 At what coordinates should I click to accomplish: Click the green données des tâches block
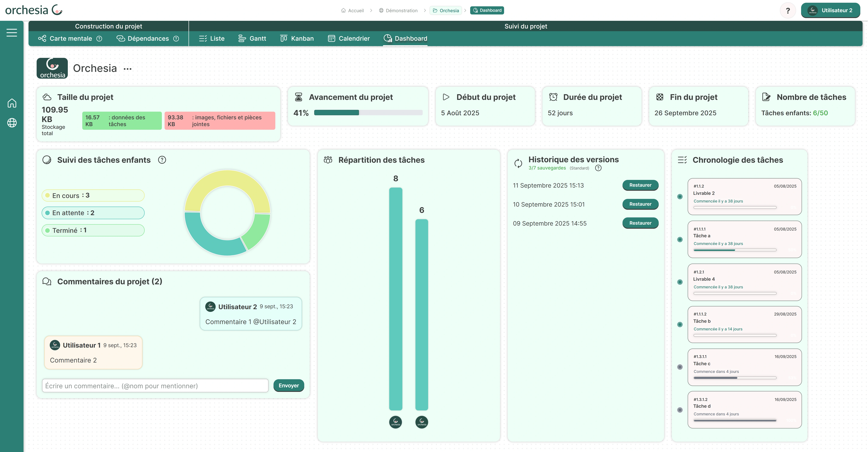[122, 121]
